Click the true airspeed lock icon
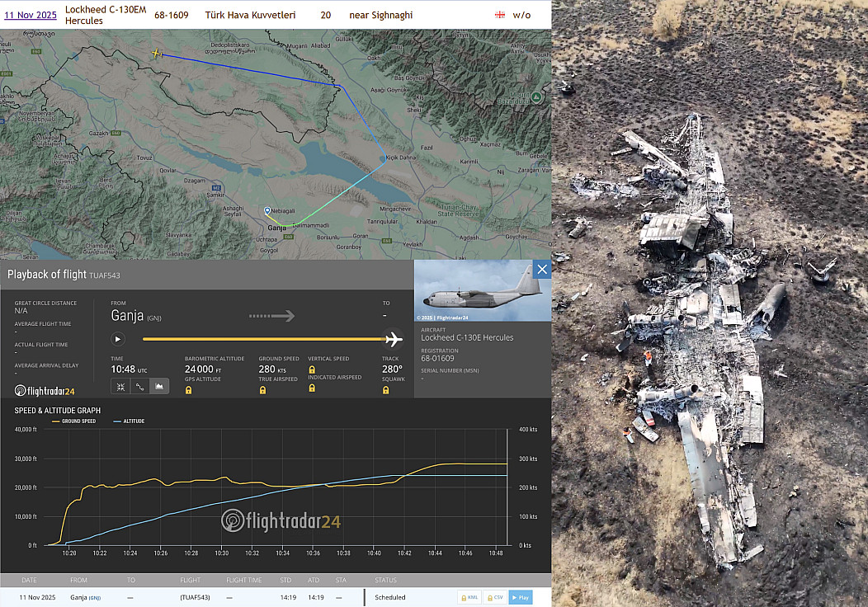Screen dimensions: 868x607 pyautogui.click(x=262, y=390)
